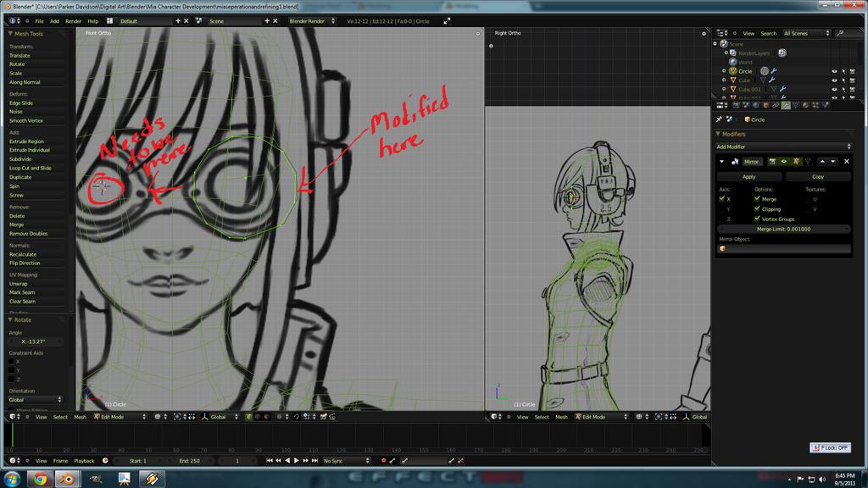Open the Mesh menu in front viewport
The height and width of the screenshot is (488, 868).
click(80, 417)
